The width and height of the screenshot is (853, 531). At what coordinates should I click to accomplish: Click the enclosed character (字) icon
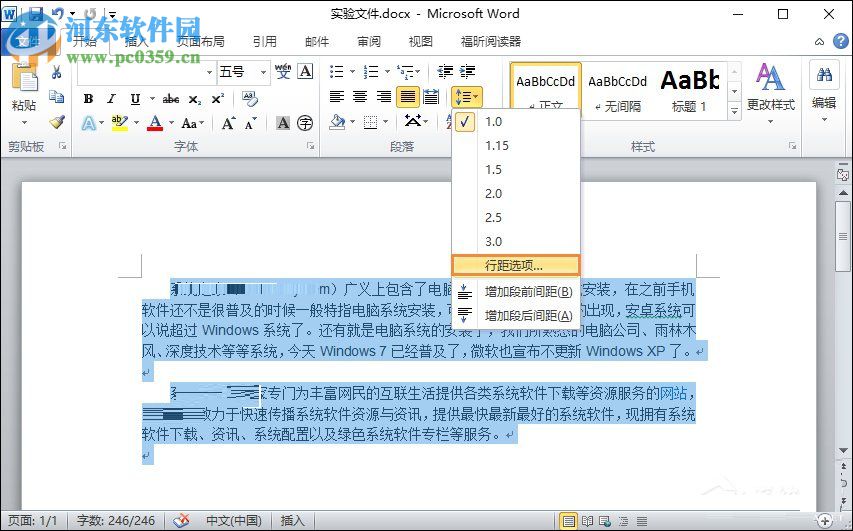[305, 124]
